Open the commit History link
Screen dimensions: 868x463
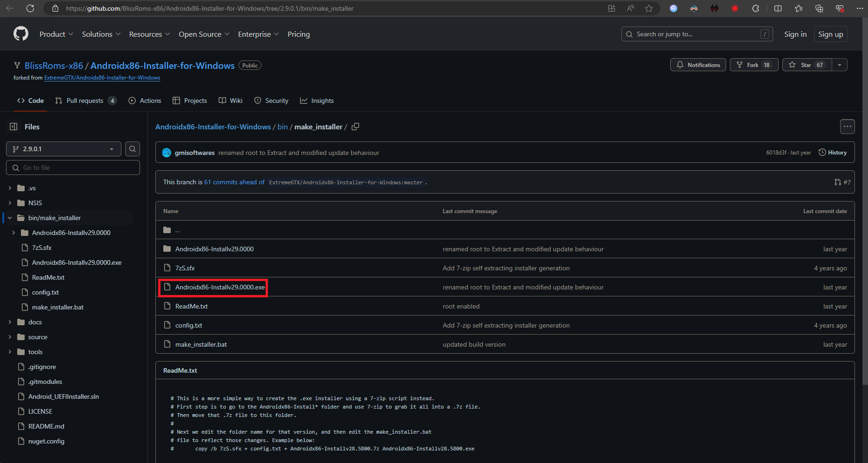pyautogui.click(x=833, y=153)
